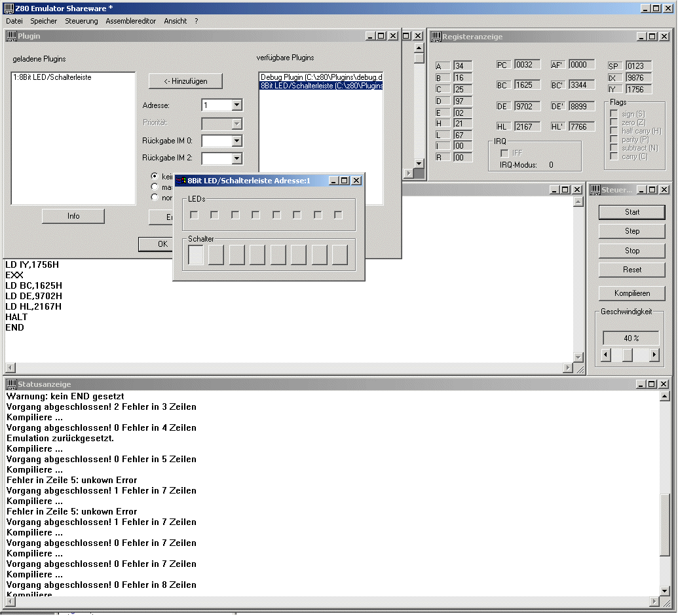Close the Steuer... window

665,190
